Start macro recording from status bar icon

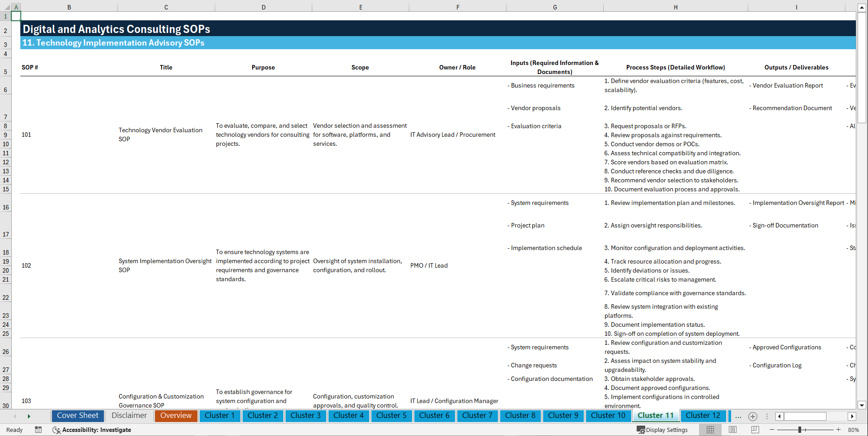(38, 430)
